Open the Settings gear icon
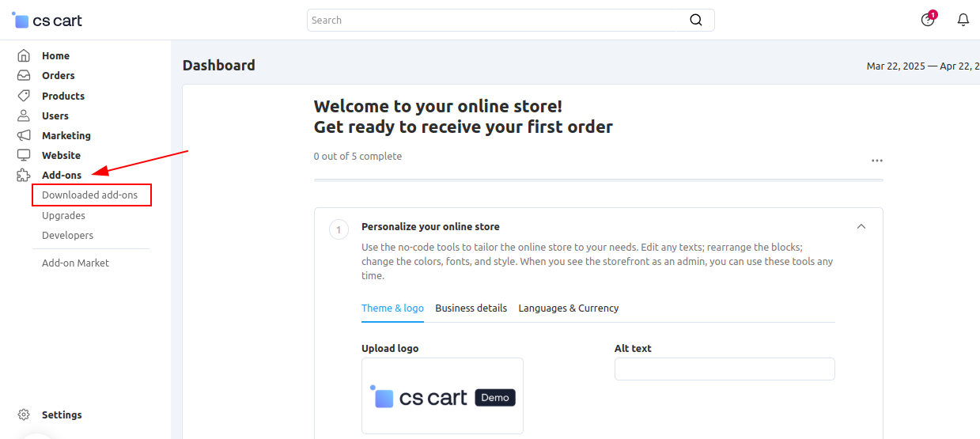 pos(24,414)
